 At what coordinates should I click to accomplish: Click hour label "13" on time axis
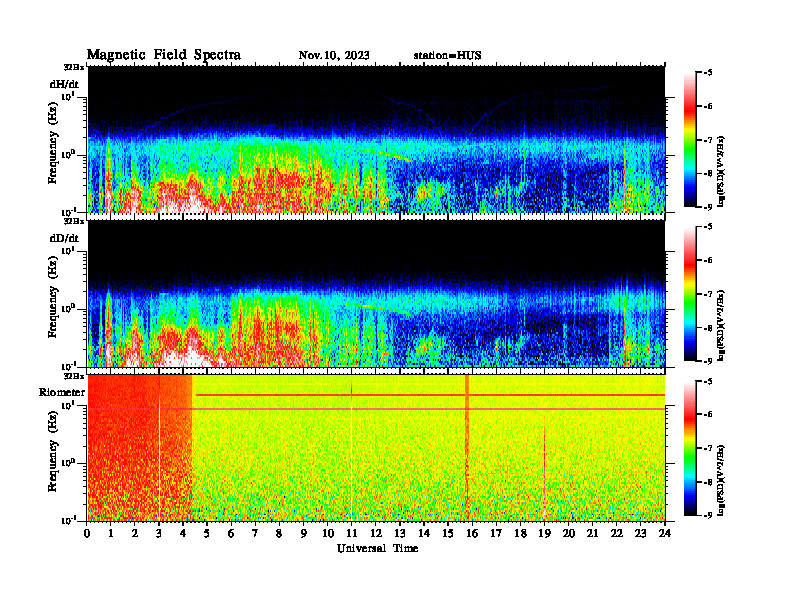pyautogui.click(x=400, y=533)
